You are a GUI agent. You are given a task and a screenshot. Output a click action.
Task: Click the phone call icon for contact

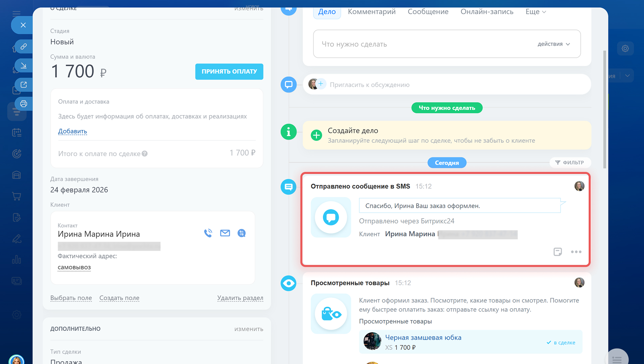[208, 233]
